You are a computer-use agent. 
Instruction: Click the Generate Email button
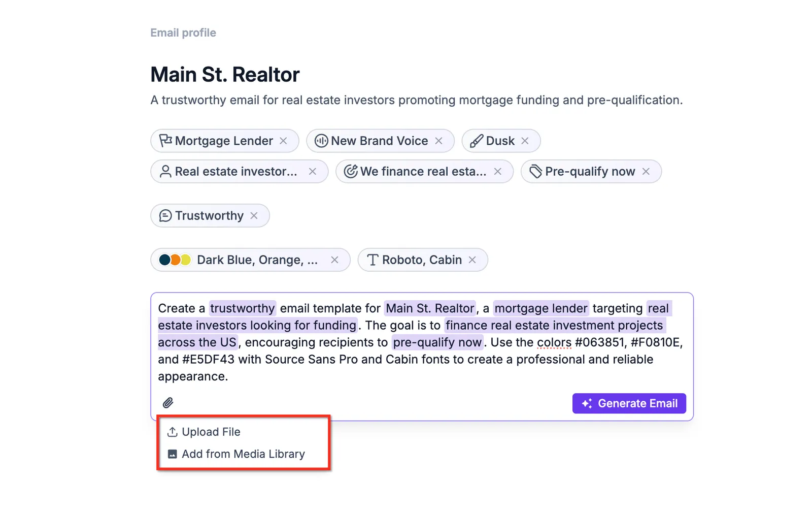pyautogui.click(x=629, y=403)
